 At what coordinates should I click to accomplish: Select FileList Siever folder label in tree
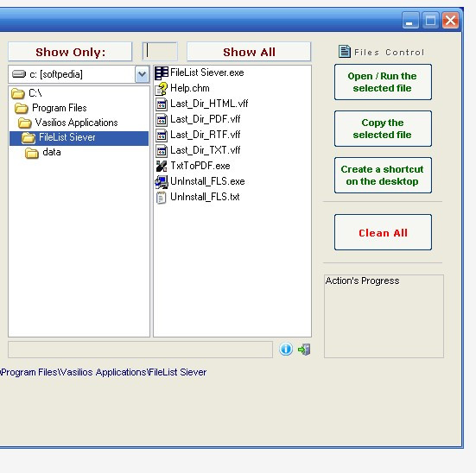tap(67, 137)
